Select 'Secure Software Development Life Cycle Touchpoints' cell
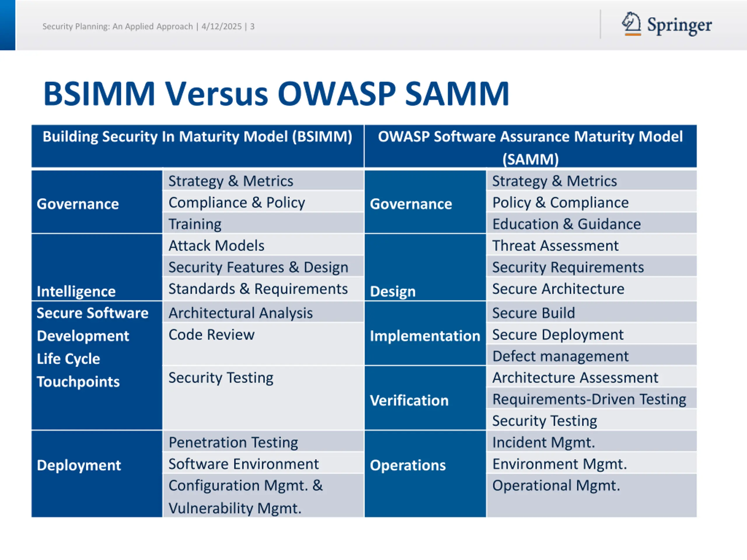 pos(97,365)
